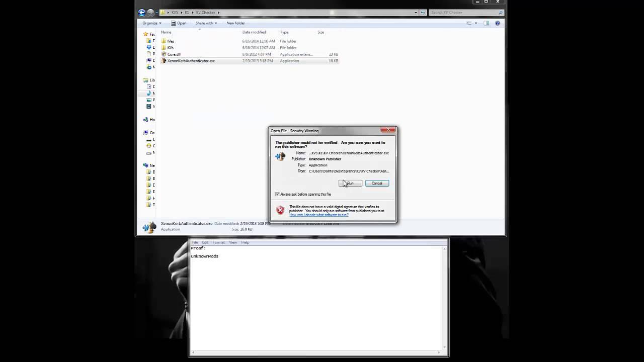Click the red shield warning icon
644x362 pixels.
coord(280,210)
